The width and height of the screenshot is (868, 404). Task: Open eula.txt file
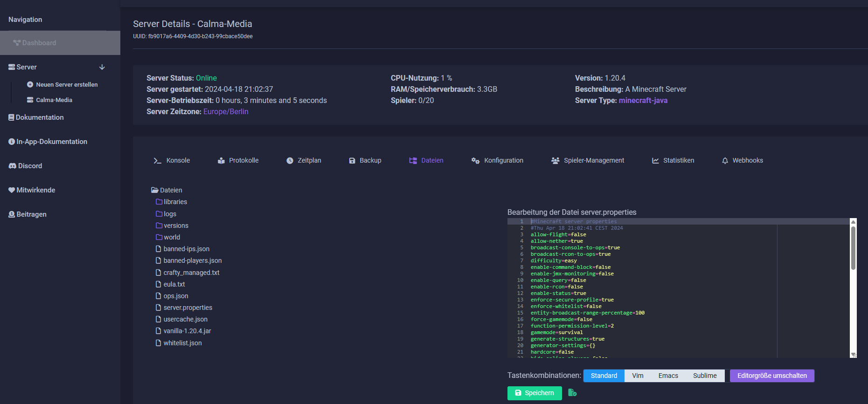pyautogui.click(x=170, y=284)
